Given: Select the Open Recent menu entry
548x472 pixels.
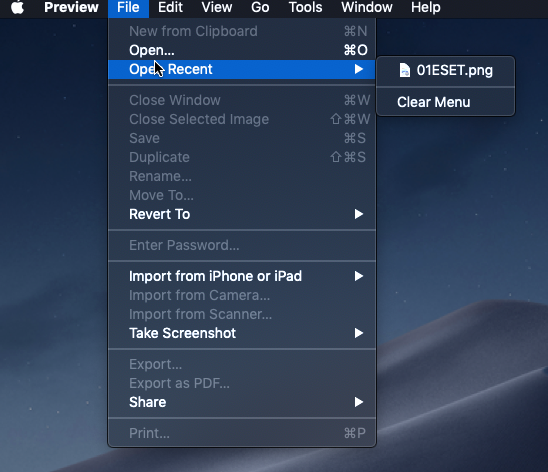Looking at the screenshot, I should 242,69.
